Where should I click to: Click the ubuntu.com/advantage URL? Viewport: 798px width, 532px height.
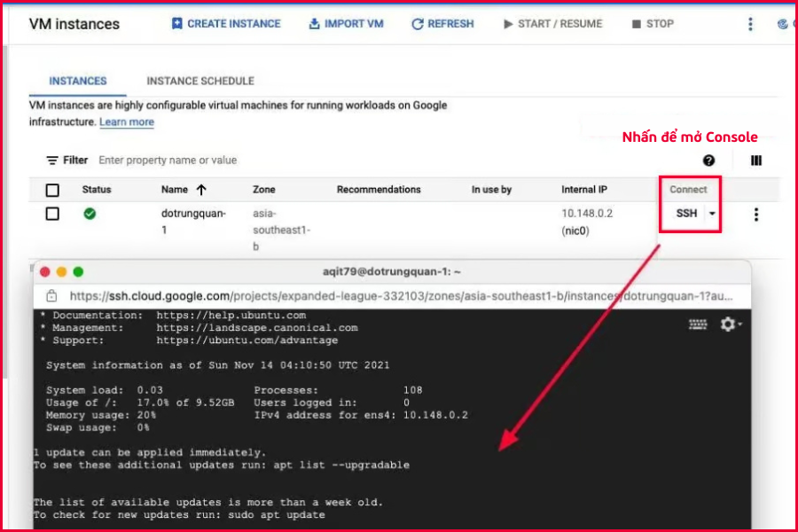point(247,340)
